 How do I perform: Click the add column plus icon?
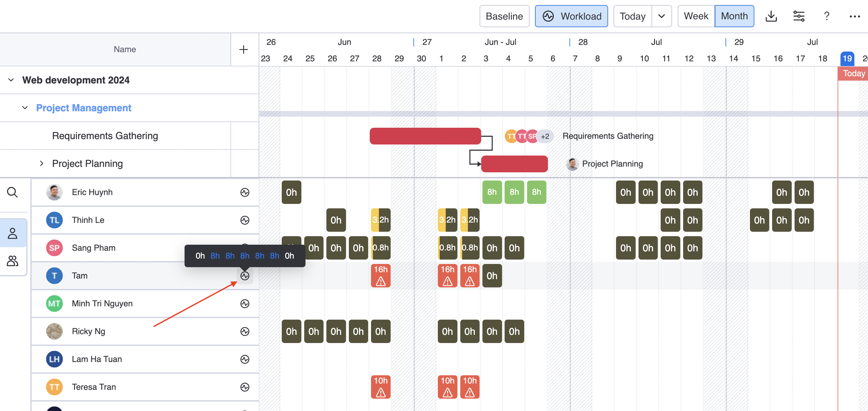pos(244,50)
